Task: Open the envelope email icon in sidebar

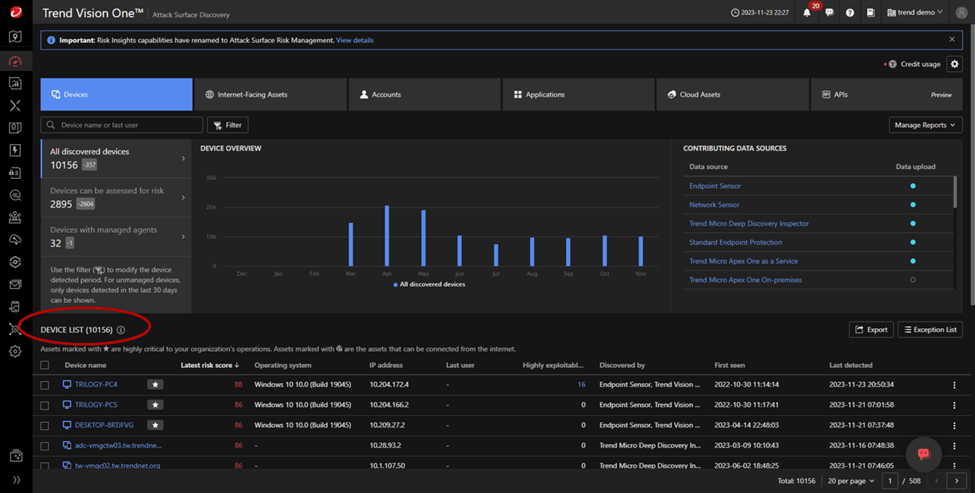Action: [x=16, y=284]
